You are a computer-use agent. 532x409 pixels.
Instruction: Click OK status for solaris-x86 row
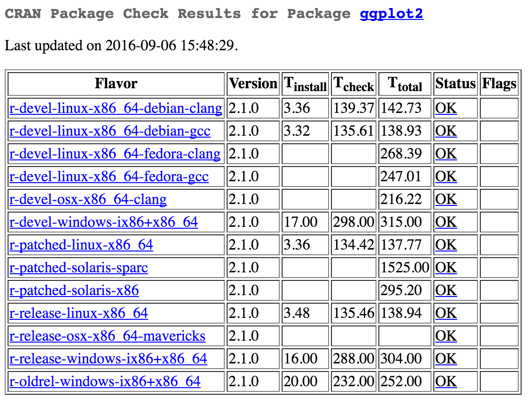446,290
